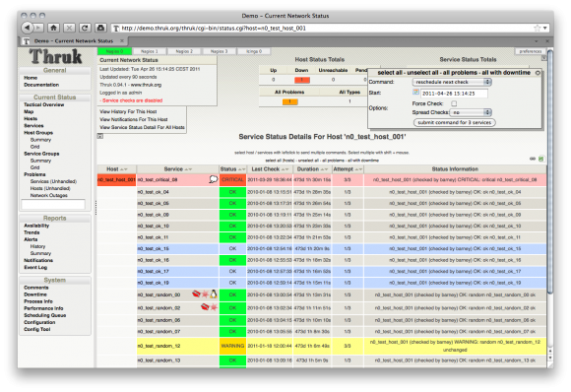Select service n0_test_ok_04
This screenshot has height=392, width=571.
click(154, 192)
